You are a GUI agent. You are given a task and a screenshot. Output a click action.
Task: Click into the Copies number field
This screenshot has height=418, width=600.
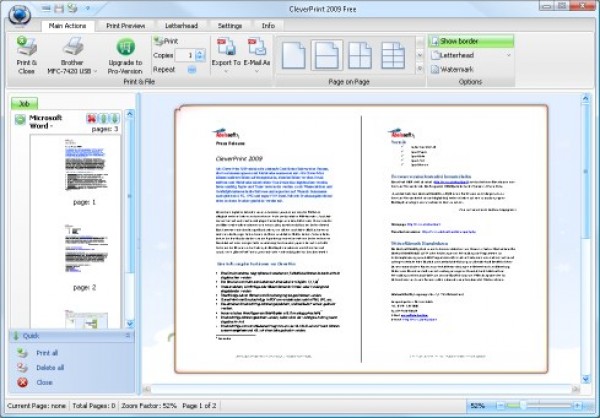(185, 56)
